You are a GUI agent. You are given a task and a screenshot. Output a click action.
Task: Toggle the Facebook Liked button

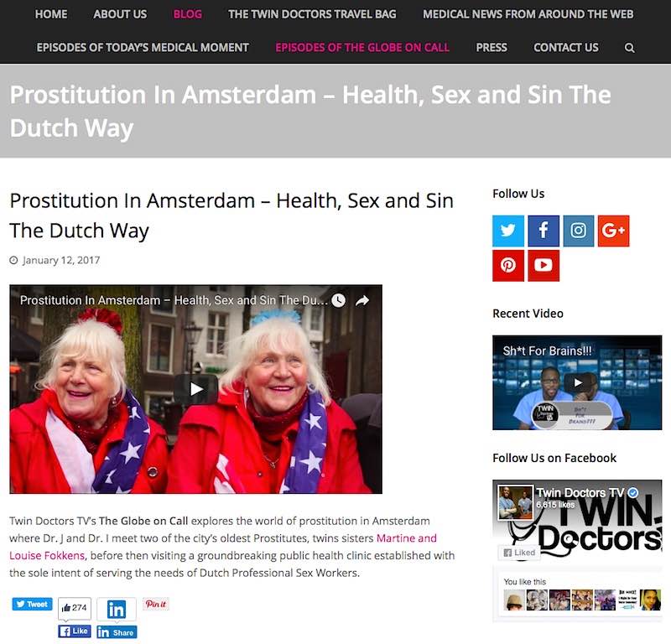519,553
